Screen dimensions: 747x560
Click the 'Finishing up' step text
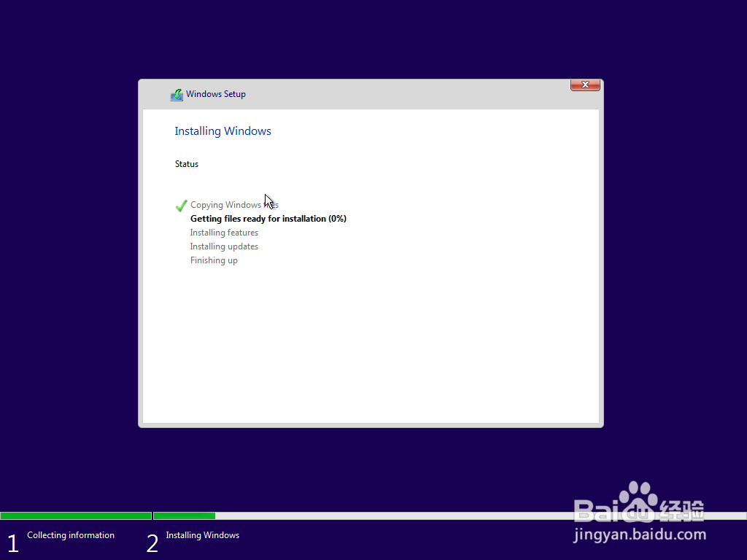point(214,260)
